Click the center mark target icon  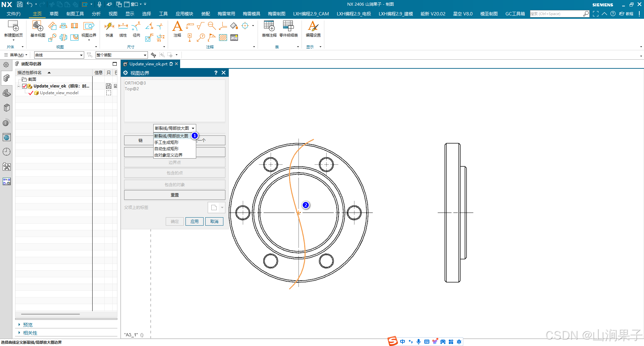(x=245, y=26)
